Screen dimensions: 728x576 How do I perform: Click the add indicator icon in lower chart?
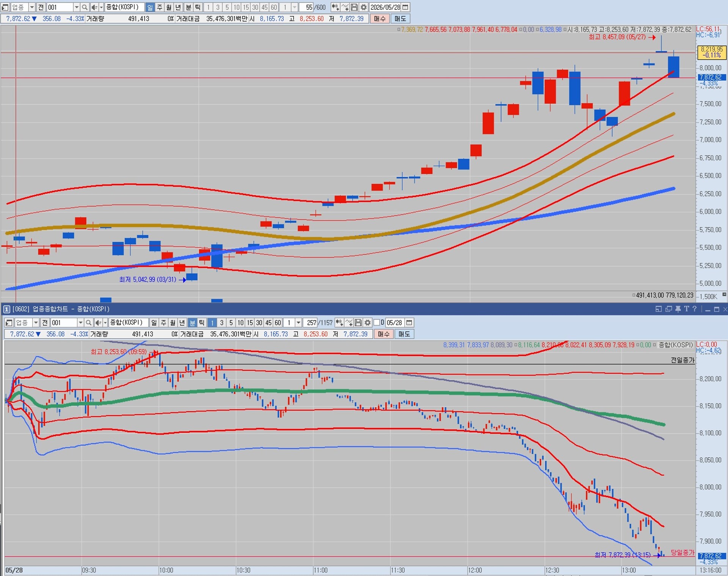click(x=339, y=323)
